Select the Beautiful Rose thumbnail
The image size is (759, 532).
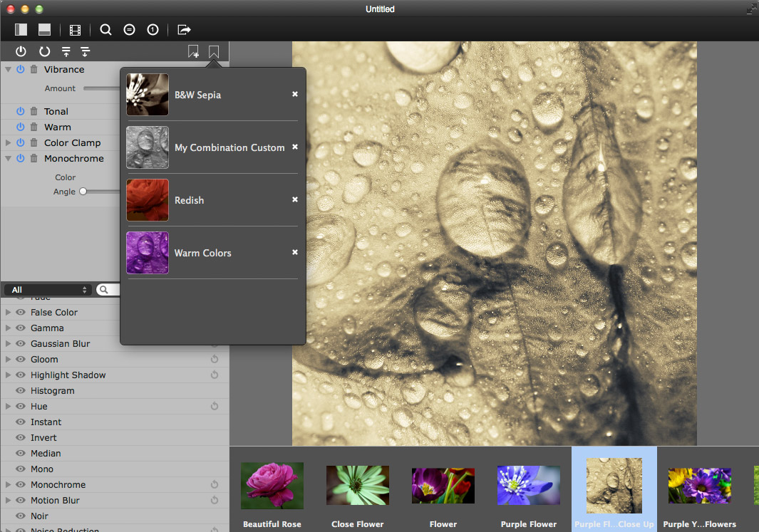(272, 485)
